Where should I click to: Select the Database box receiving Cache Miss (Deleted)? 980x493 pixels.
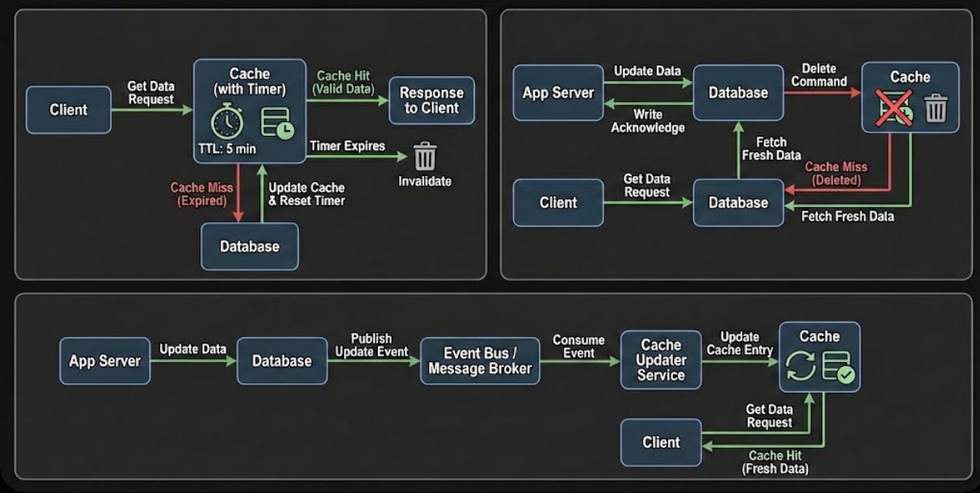click(738, 203)
